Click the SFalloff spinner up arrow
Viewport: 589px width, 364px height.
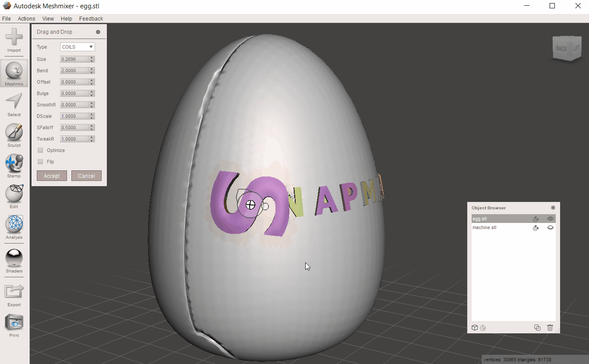pyautogui.click(x=92, y=126)
